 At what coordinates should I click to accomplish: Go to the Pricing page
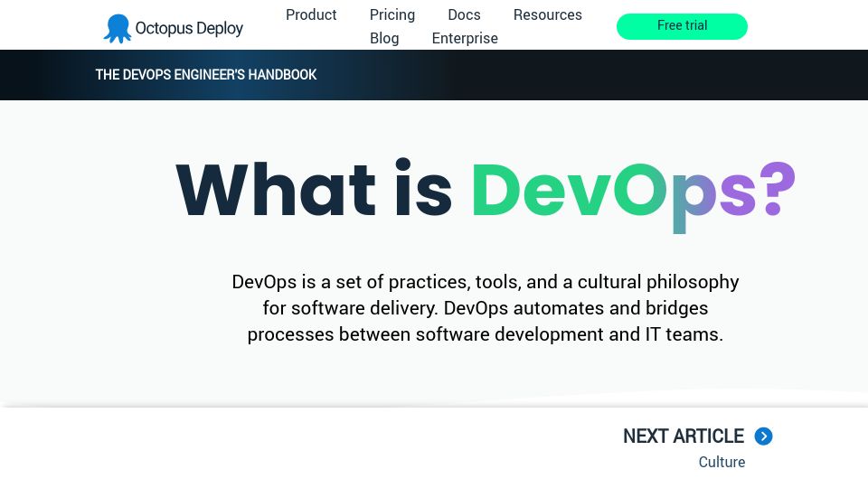pyautogui.click(x=392, y=15)
